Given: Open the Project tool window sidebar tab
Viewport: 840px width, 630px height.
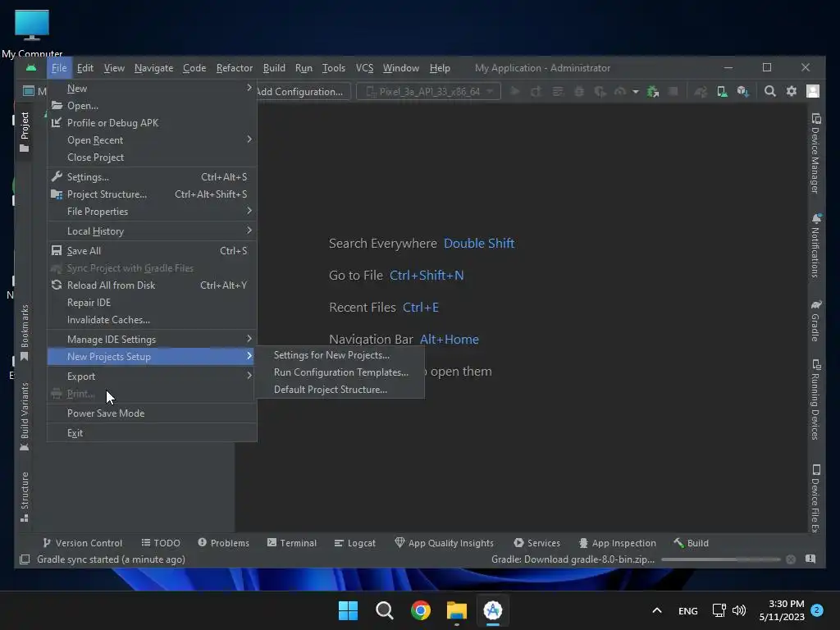Looking at the screenshot, I should [x=24, y=132].
